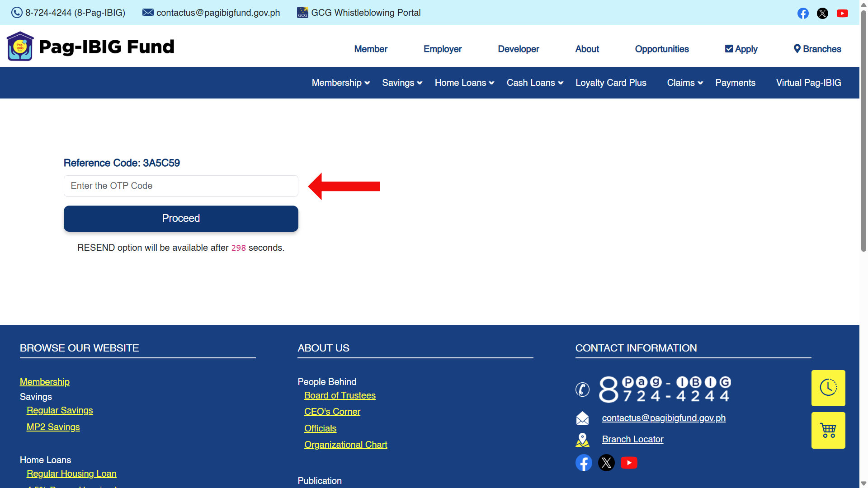Open the Officials footer link
Screen dimensions: 868x488
321,428
